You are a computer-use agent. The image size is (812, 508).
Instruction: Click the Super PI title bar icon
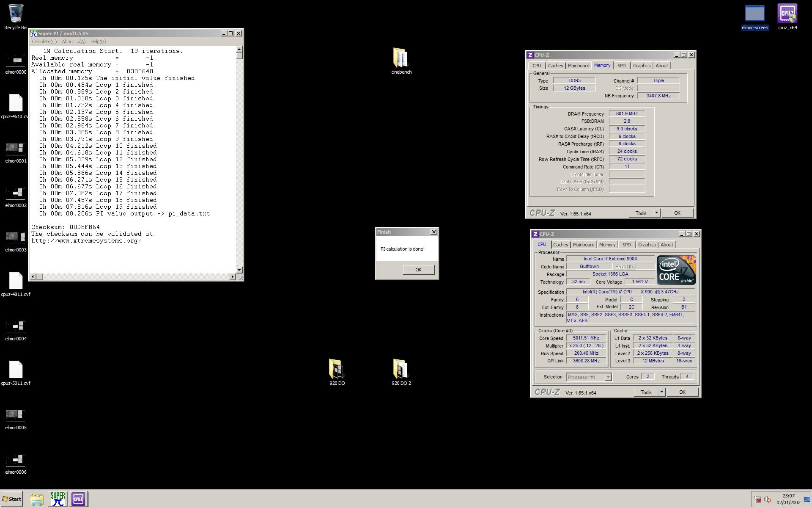(x=33, y=33)
